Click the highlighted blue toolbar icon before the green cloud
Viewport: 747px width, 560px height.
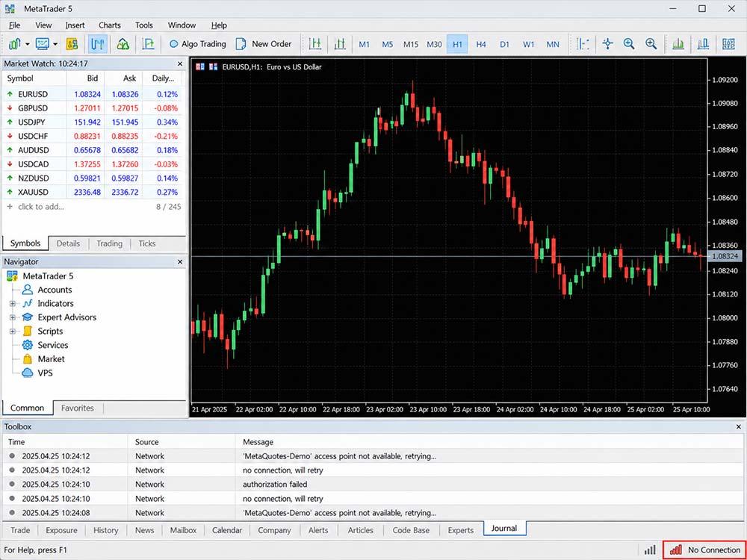97,44
